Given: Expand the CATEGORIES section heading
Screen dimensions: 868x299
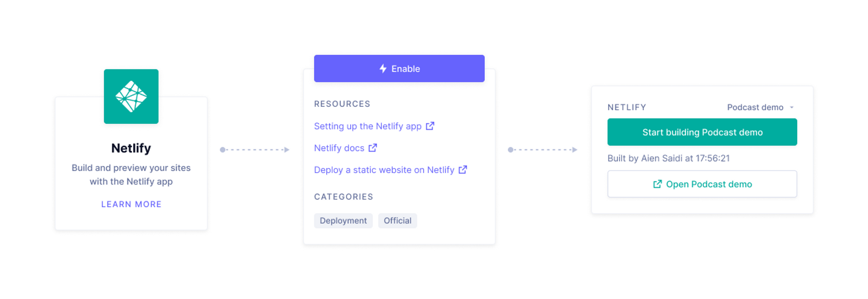Looking at the screenshot, I should tap(344, 196).
